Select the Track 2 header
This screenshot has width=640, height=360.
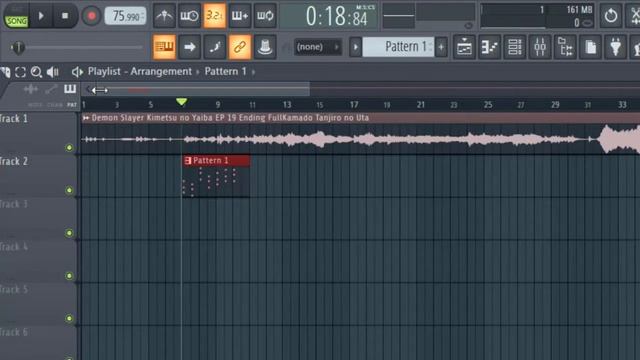click(38, 176)
